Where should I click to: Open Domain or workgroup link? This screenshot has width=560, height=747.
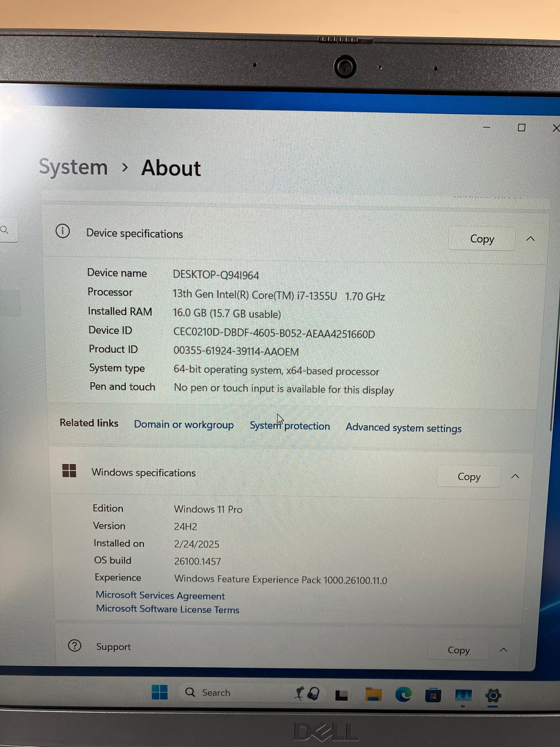pyautogui.click(x=184, y=425)
